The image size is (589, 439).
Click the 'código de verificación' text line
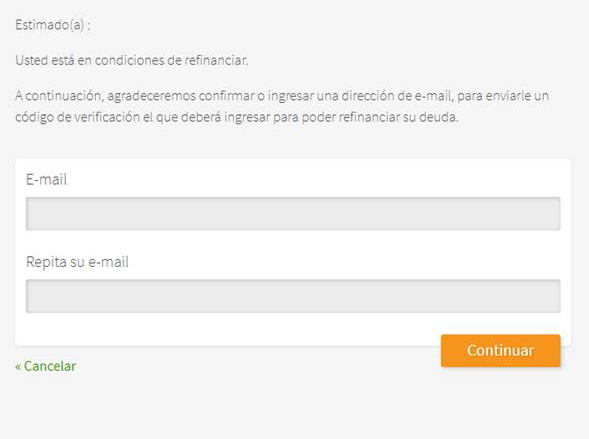click(x=237, y=117)
